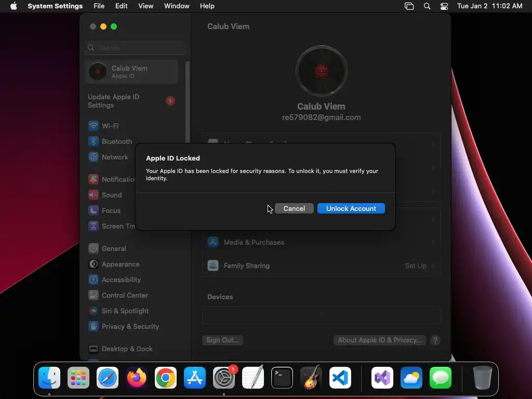Screen dimensions: 532x399
Task: Open Finder from the Dock
Action: pos(49,378)
